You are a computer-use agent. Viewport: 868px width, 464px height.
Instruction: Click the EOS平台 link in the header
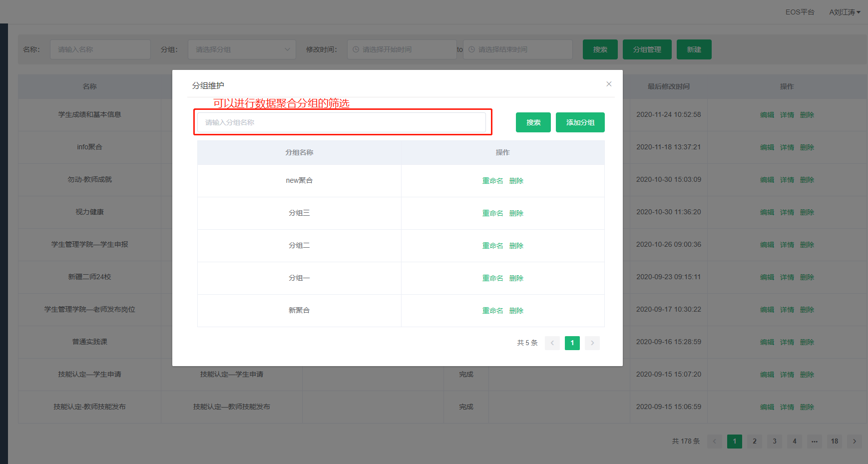point(800,12)
